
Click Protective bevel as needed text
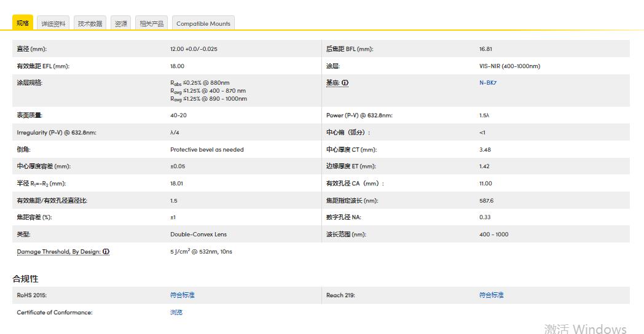207,150
